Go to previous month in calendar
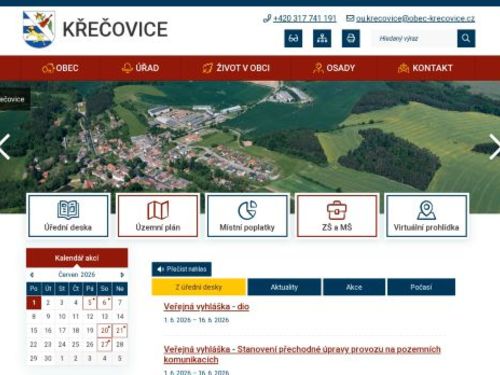The image size is (500, 375). pyautogui.click(x=32, y=275)
